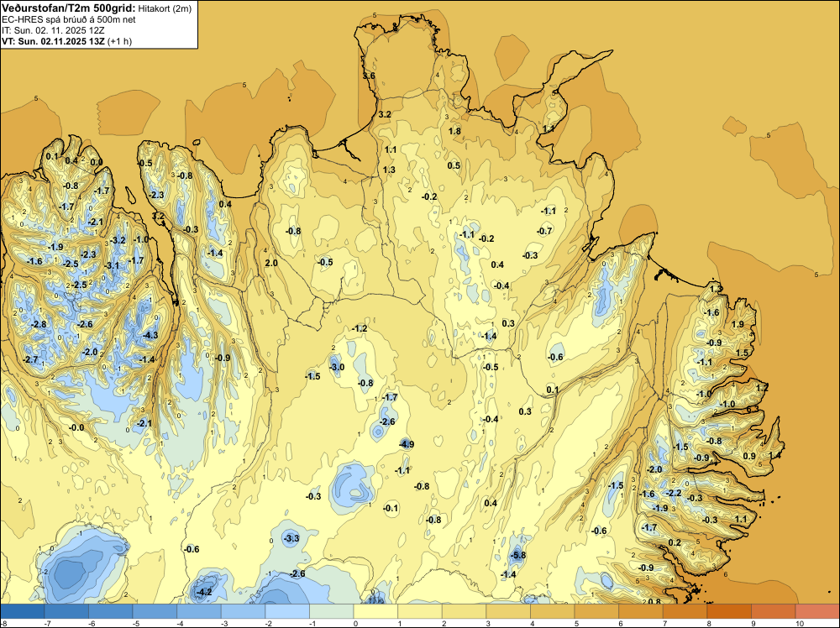Click the "-3.0" temperature value on the map
Viewport: 840px width, 628px height.
point(337,367)
